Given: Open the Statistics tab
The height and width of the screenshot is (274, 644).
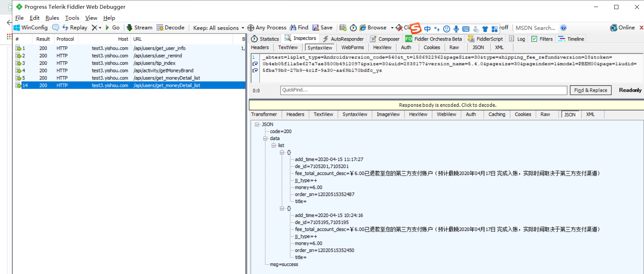Looking at the screenshot, I should click(x=265, y=39).
